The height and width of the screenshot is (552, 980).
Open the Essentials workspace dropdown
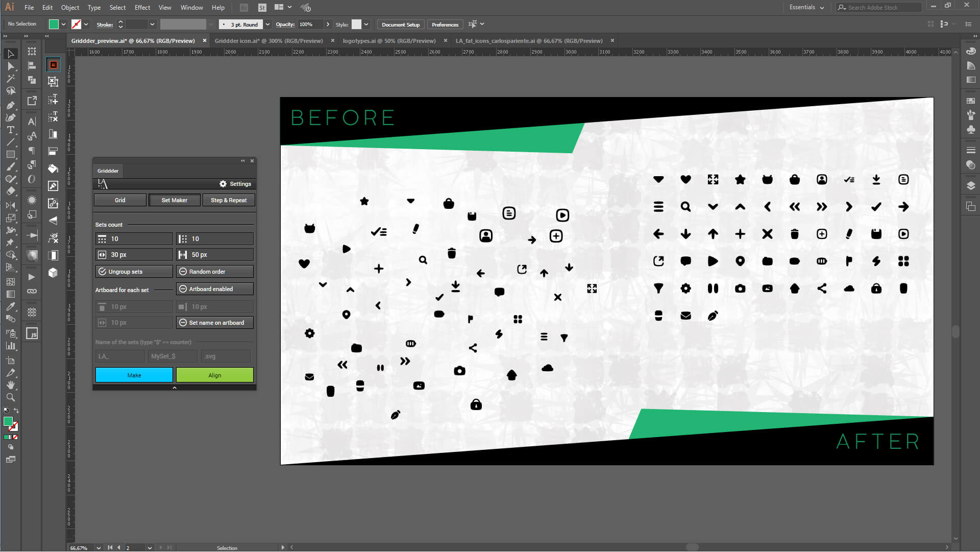click(x=806, y=8)
